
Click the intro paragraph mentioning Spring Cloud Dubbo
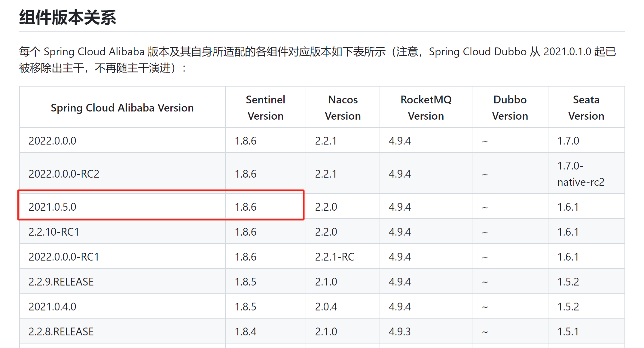pyautogui.click(x=318, y=60)
